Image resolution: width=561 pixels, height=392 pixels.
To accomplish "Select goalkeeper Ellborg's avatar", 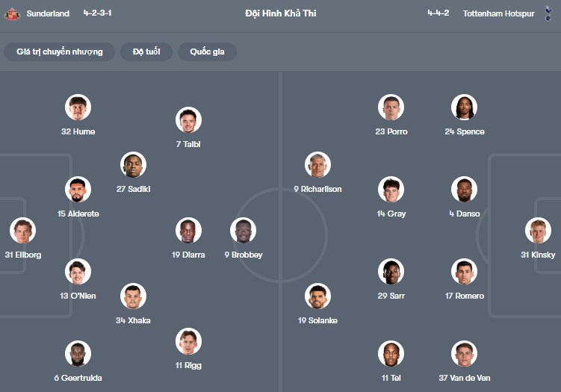I will pos(22,231).
